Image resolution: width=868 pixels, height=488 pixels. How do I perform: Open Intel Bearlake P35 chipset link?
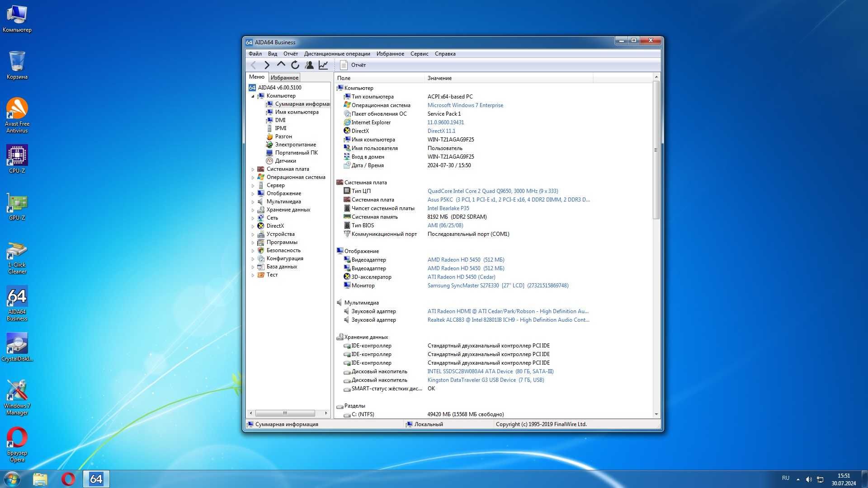pyautogui.click(x=448, y=208)
